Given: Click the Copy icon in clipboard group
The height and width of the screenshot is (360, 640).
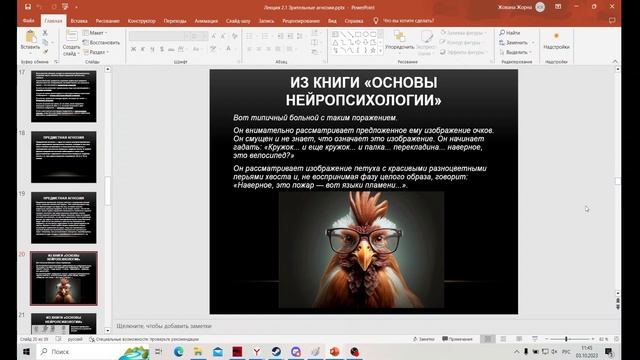Looking at the screenshot, I should (x=45, y=42).
